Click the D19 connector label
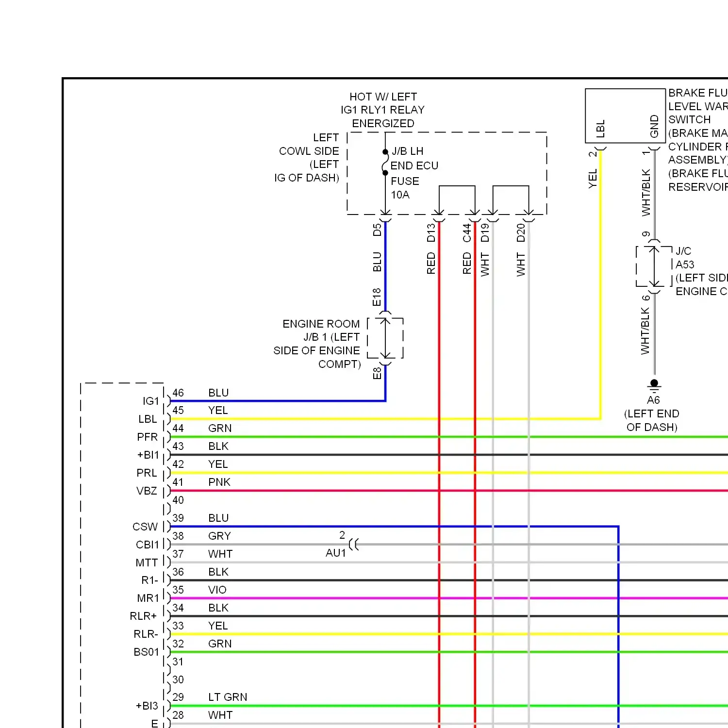This screenshot has width=728, height=728. (485, 233)
